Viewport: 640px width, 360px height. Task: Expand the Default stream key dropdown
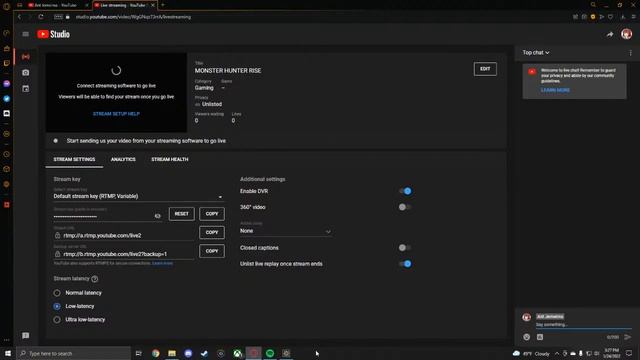pyautogui.click(x=138, y=196)
